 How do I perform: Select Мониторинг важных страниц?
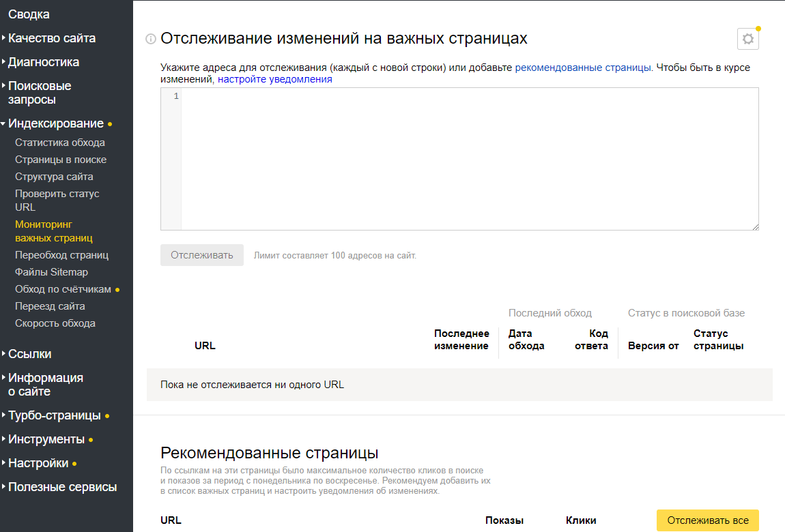pyautogui.click(x=53, y=231)
